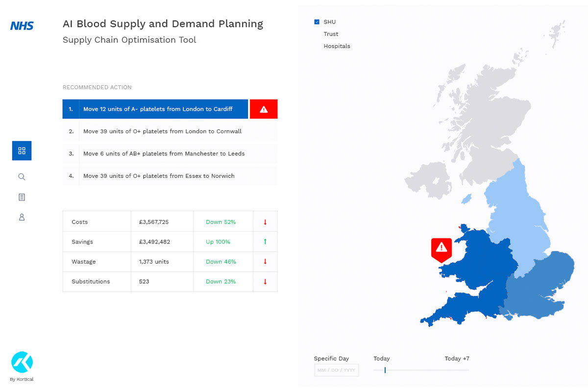Click the green up arrow in Savings row

[265, 242]
